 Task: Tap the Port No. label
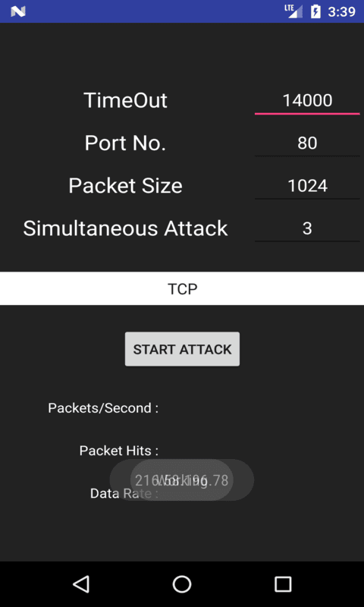[125, 143]
